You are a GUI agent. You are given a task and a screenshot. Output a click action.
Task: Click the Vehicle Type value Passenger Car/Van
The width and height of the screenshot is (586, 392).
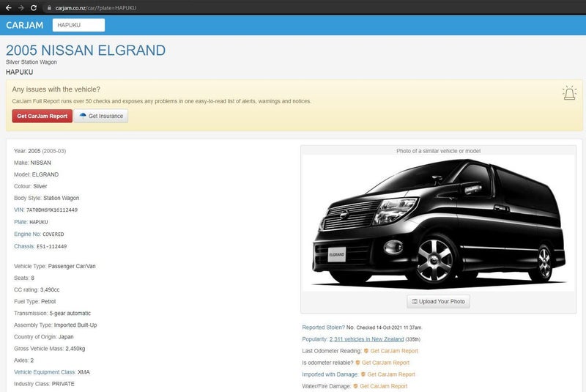(x=72, y=266)
